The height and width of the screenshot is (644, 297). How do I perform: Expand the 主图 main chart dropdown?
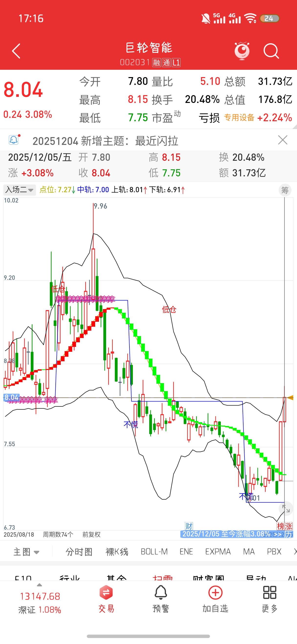tap(26, 552)
